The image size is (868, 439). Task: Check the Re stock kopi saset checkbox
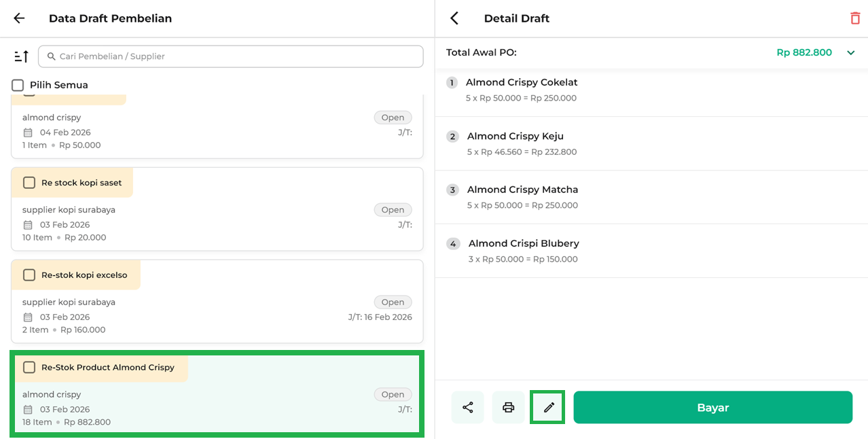tap(29, 183)
